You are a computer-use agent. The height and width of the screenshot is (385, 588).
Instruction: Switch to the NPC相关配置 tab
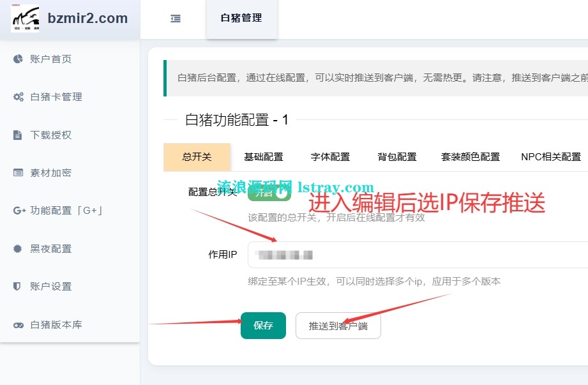(551, 157)
